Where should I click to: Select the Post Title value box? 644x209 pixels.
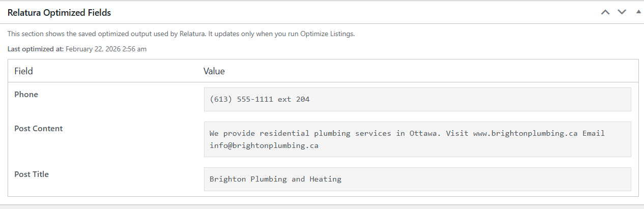coord(417,179)
